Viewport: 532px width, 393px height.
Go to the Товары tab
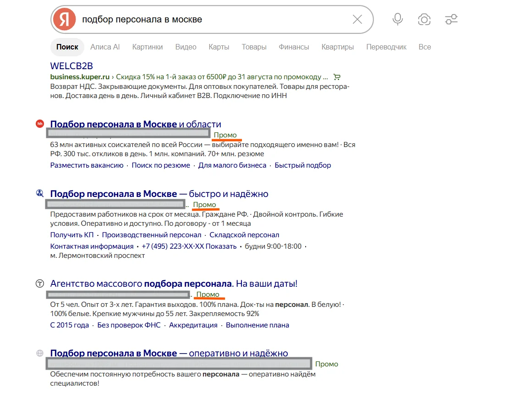(x=254, y=47)
